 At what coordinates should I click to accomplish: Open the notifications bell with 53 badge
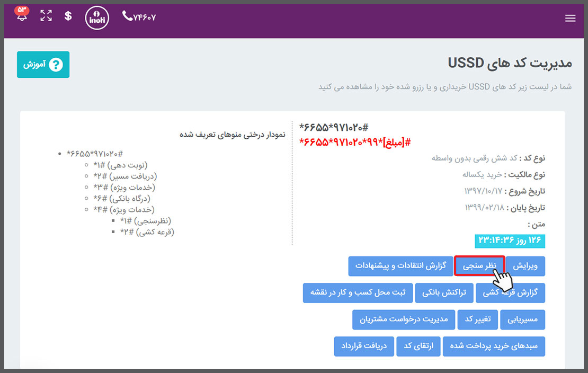(x=22, y=13)
